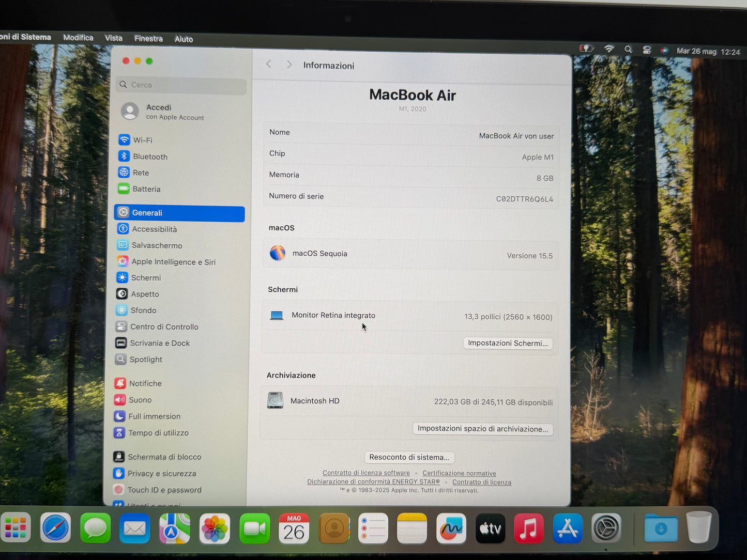The image size is (747, 560).
Task: Open Sfondo settings
Action: pos(136,310)
